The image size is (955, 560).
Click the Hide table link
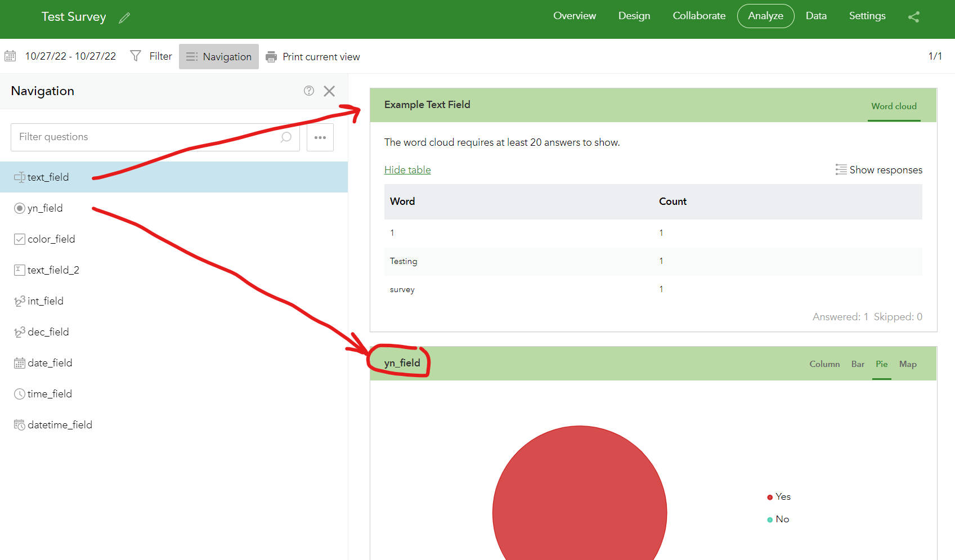click(407, 169)
